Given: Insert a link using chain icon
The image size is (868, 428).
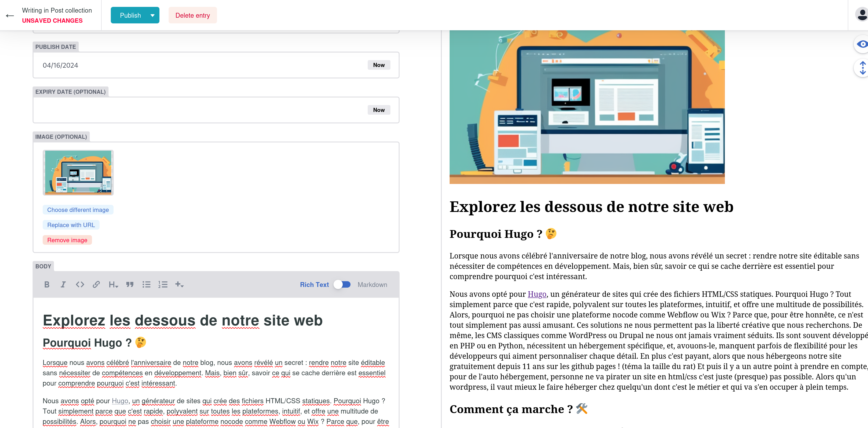Looking at the screenshot, I should point(96,284).
